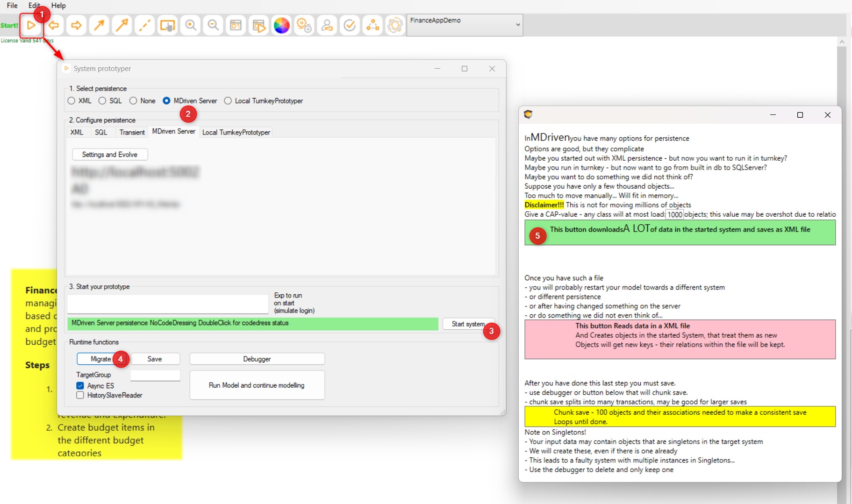Select the XML persistence radio button

72,101
